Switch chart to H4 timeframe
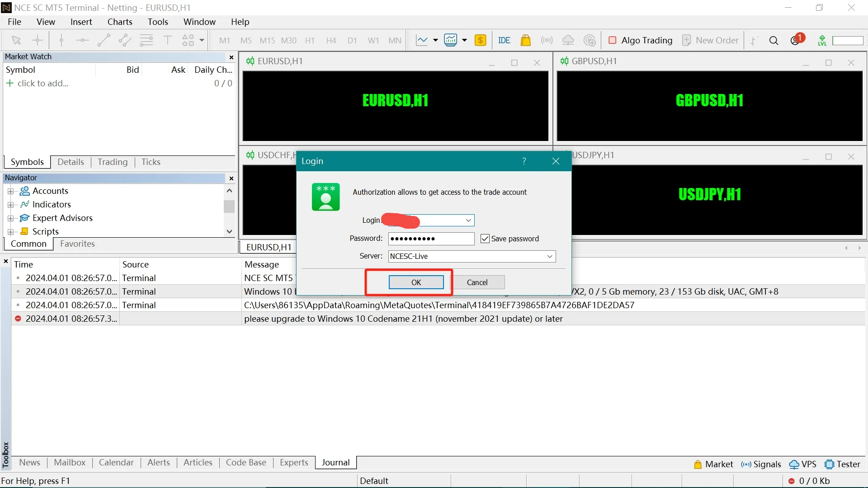 (331, 41)
